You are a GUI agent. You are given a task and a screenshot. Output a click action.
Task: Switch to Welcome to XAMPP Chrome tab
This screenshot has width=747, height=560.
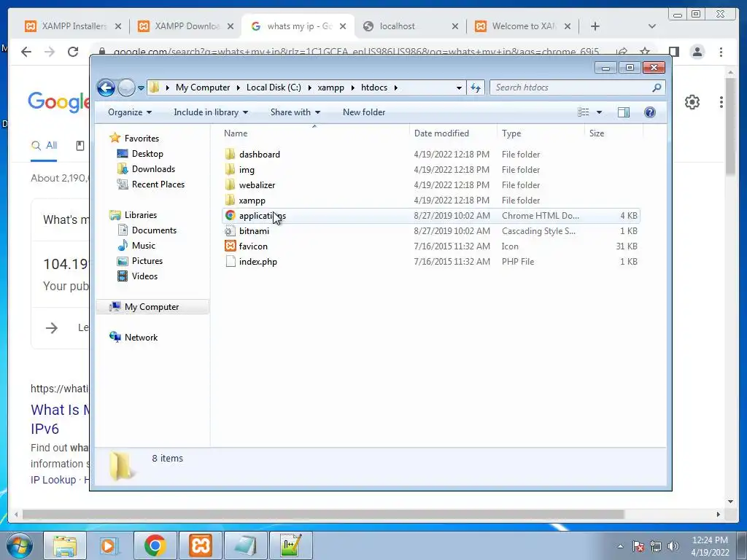[x=524, y=26]
